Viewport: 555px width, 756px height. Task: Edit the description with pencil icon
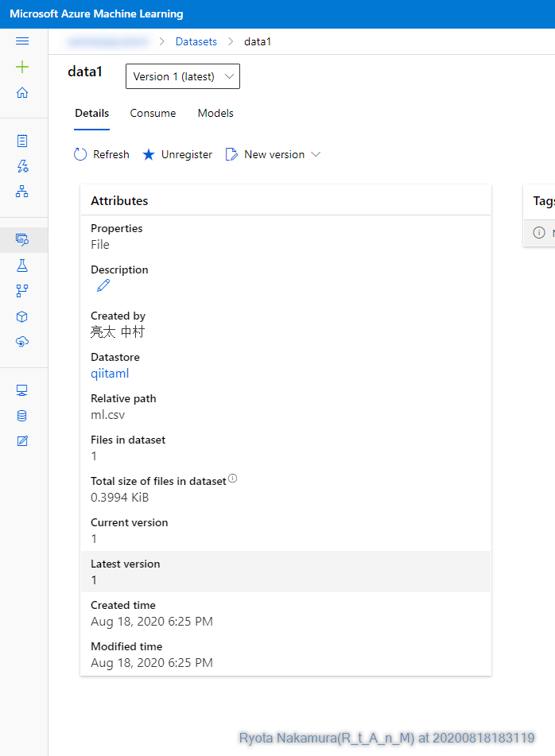(x=103, y=286)
